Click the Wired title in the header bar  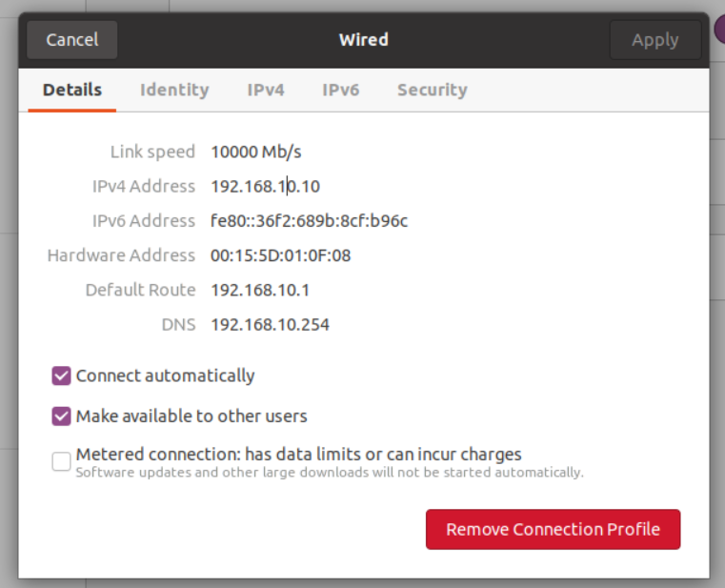coord(363,40)
